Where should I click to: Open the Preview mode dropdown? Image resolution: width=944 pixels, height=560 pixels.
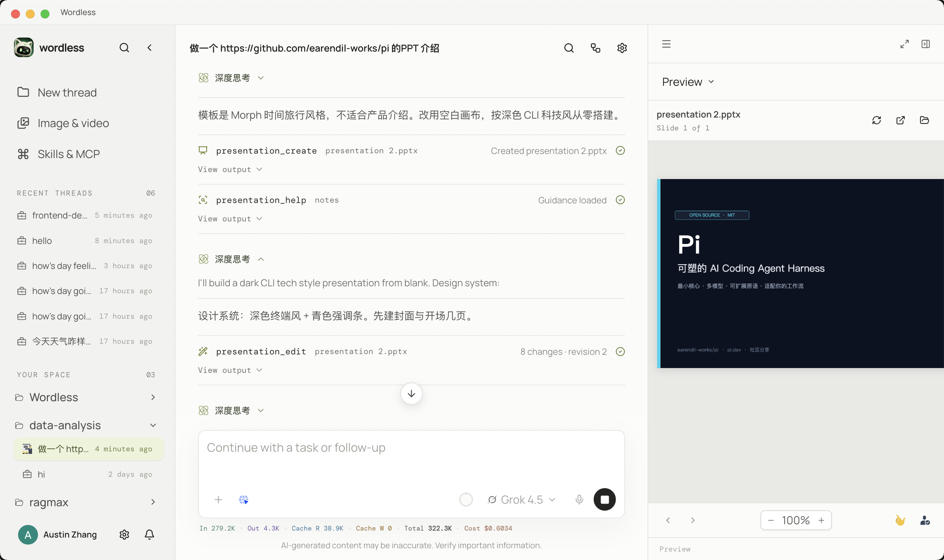(x=688, y=82)
